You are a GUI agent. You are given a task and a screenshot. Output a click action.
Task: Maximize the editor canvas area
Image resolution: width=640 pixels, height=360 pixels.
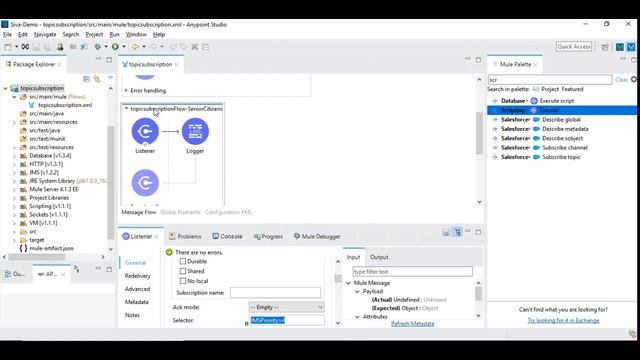(478, 60)
